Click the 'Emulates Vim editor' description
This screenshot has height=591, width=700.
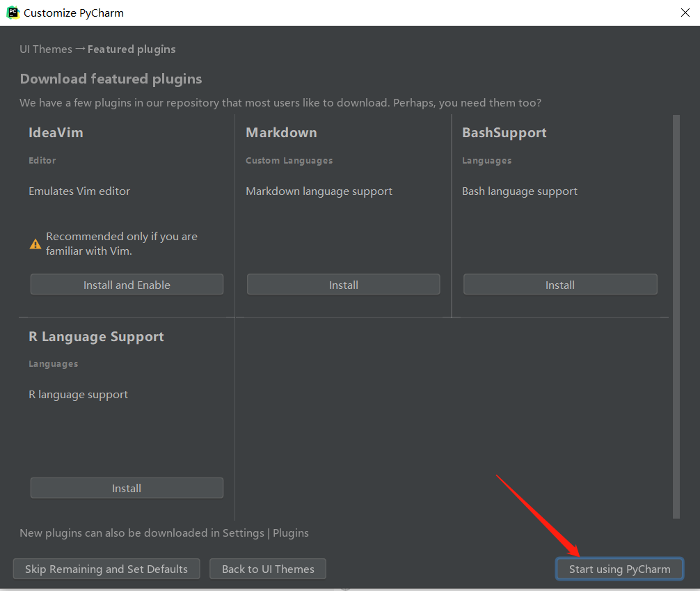(x=79, y=191)
